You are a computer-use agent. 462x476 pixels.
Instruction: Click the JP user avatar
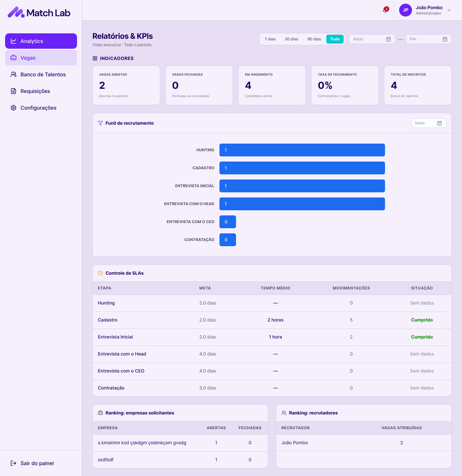405,10
